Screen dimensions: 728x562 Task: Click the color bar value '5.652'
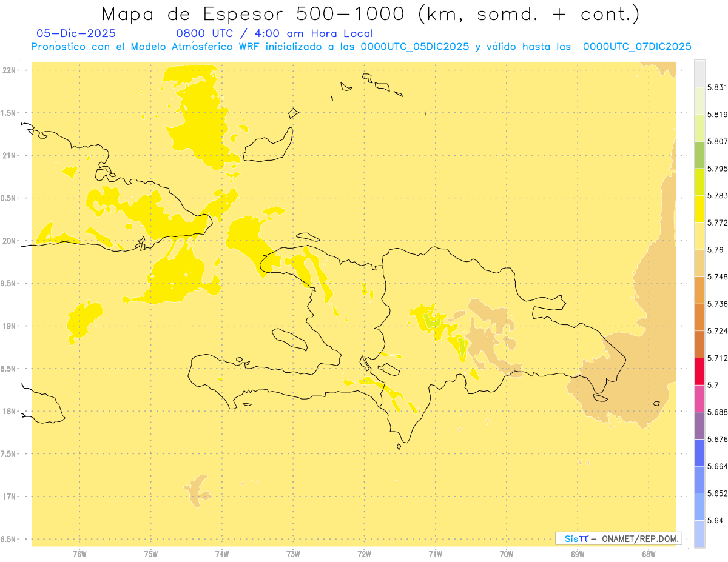717,493
